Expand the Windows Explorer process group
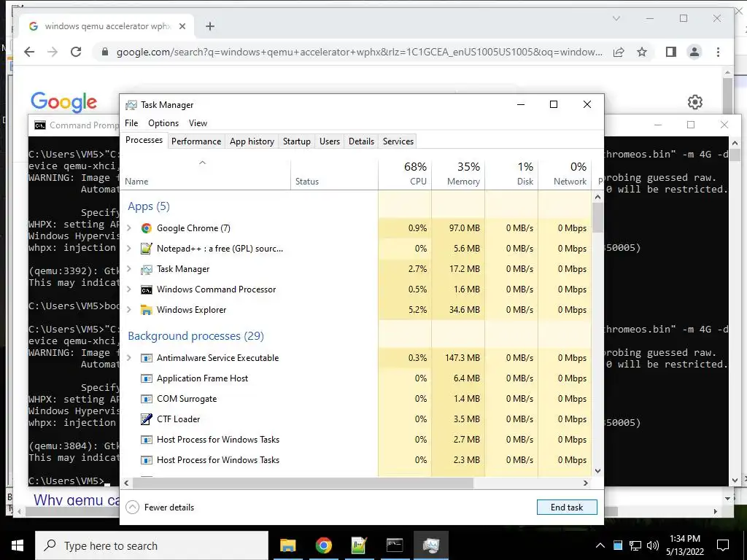 pyautogui.click(x=128, y=310)
